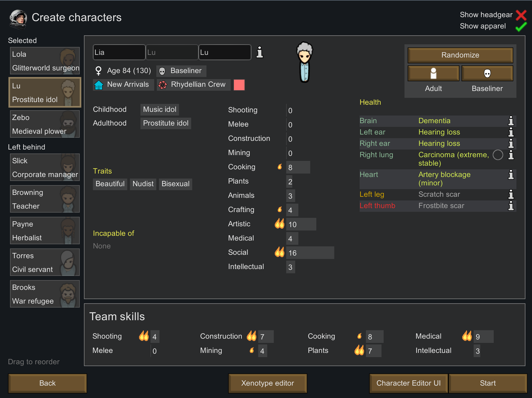Click the Randomize button
The width and height of the screenshot is (532, 398).
[x=460, y=55]
